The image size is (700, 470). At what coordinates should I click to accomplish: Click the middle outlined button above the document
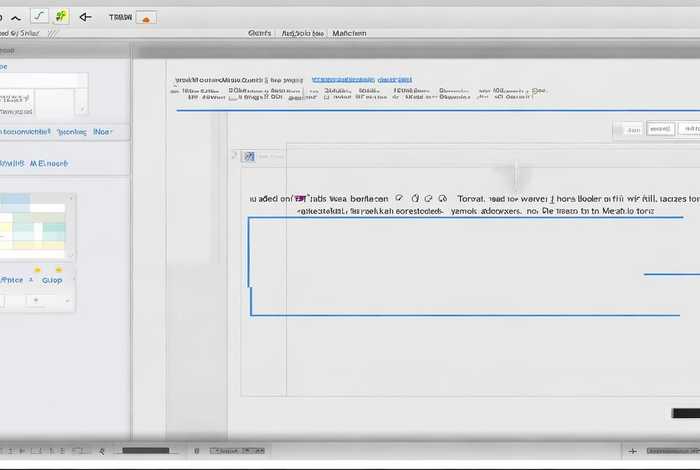click(x=660, y=129)
